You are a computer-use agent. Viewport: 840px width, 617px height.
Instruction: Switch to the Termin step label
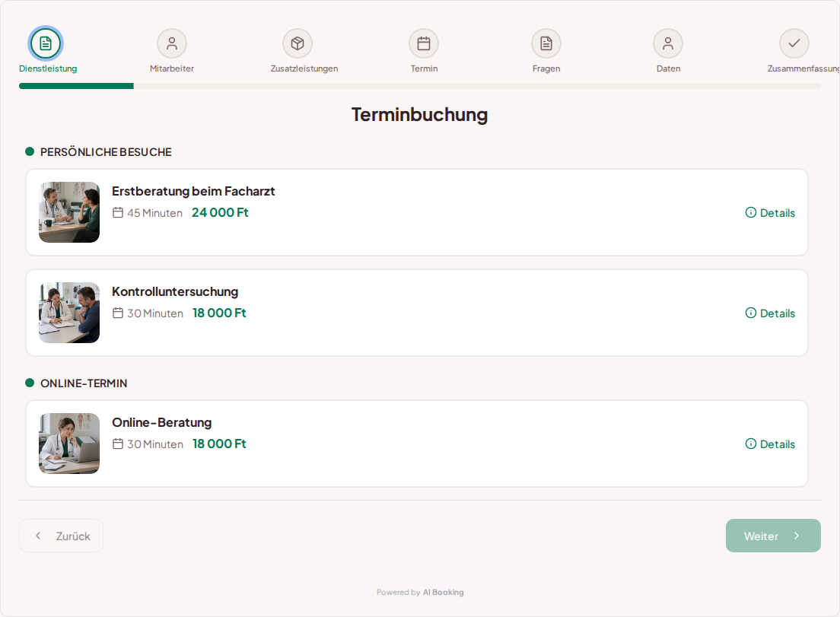click(x=425, y=68)
